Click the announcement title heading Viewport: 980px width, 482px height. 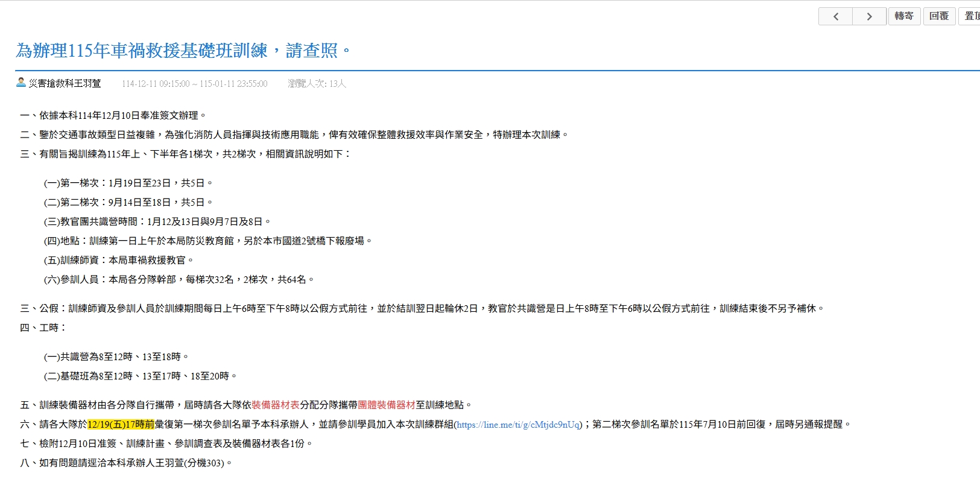pos(183,51)
